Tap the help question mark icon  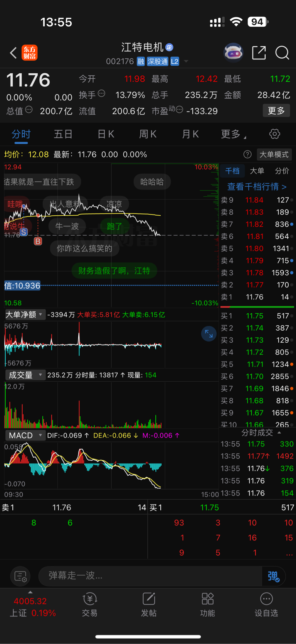(247, 154)
